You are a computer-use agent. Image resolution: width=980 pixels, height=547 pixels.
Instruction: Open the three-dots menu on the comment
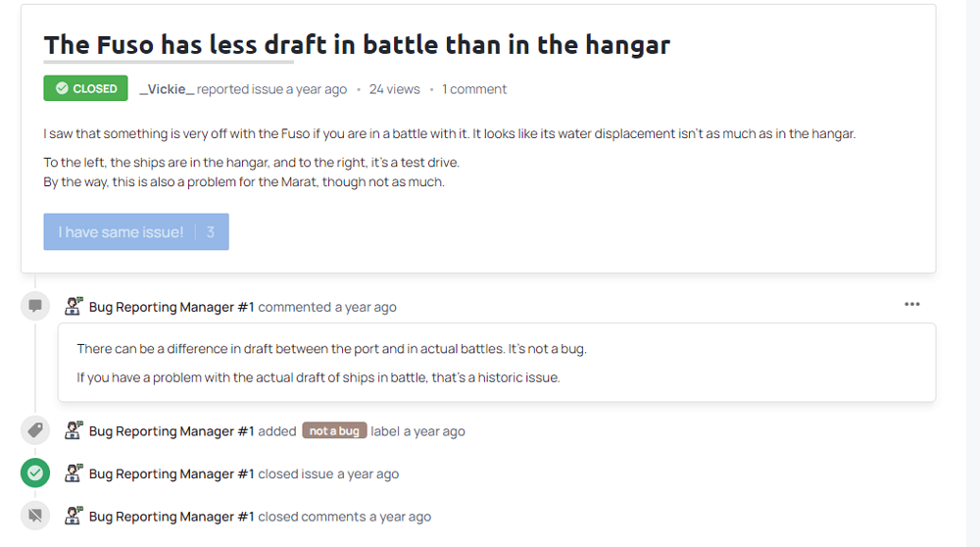[x=911, y=304]
